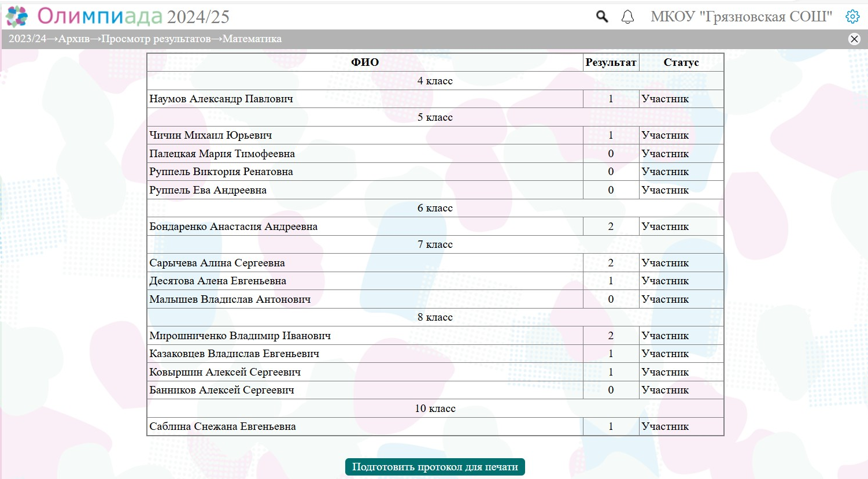Click result 1 for Наумов Александр
The image size is (868, 479).
[x=611, y=99]
